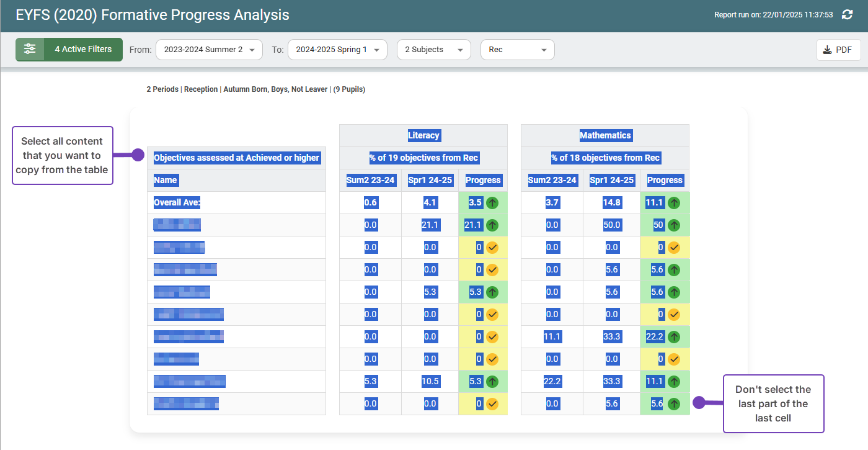Click the refresh report icon

[x=847, y=14]
